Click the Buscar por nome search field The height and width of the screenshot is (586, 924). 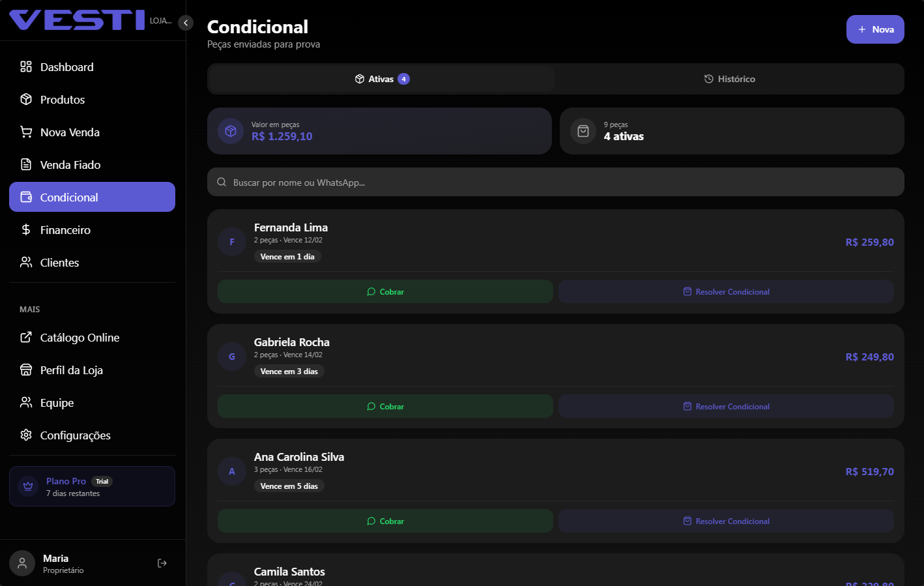point(555,182)
